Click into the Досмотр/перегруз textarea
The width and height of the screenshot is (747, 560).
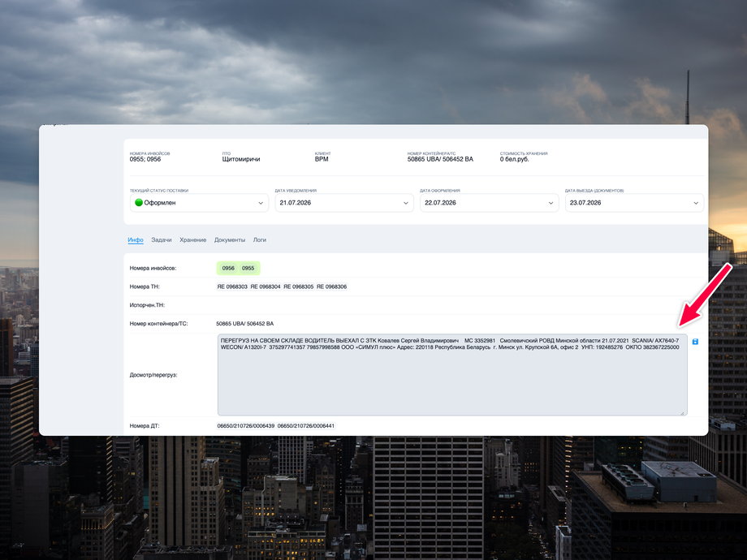click(452, 375)
